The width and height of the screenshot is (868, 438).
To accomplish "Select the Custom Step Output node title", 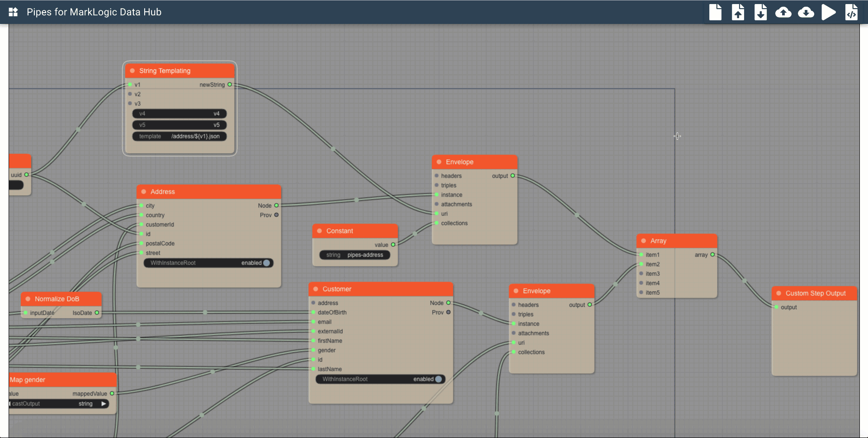I will tap(815, 293).
